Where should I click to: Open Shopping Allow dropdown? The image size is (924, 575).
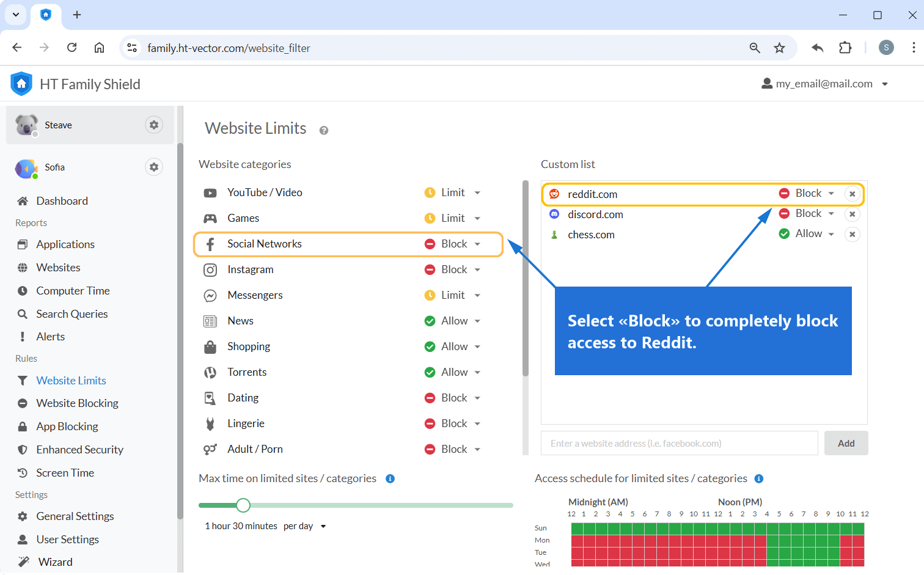[x=453, y=346]
